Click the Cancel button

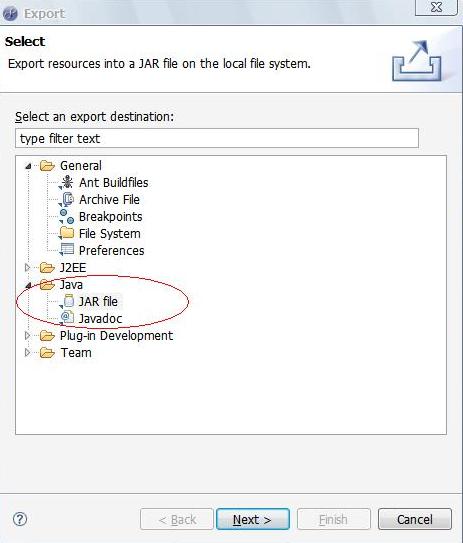(x=415, y=519)
